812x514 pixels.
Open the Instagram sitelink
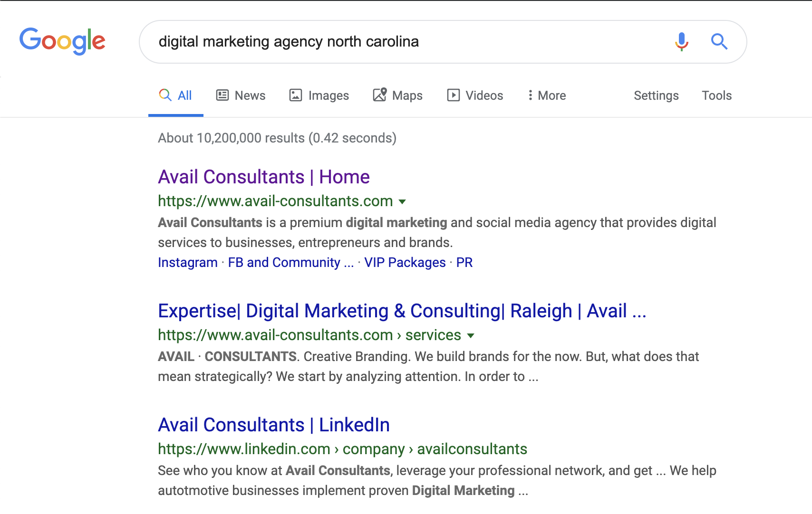188,262
